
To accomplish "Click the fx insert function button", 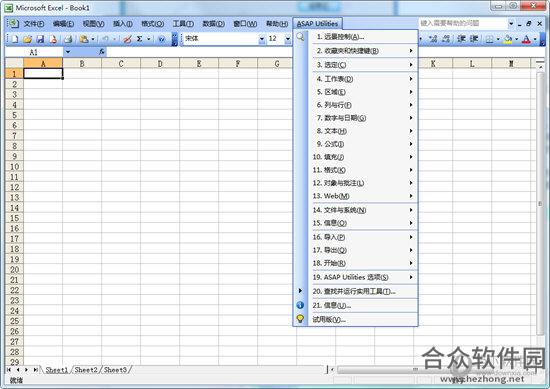I will click(102, 52).
